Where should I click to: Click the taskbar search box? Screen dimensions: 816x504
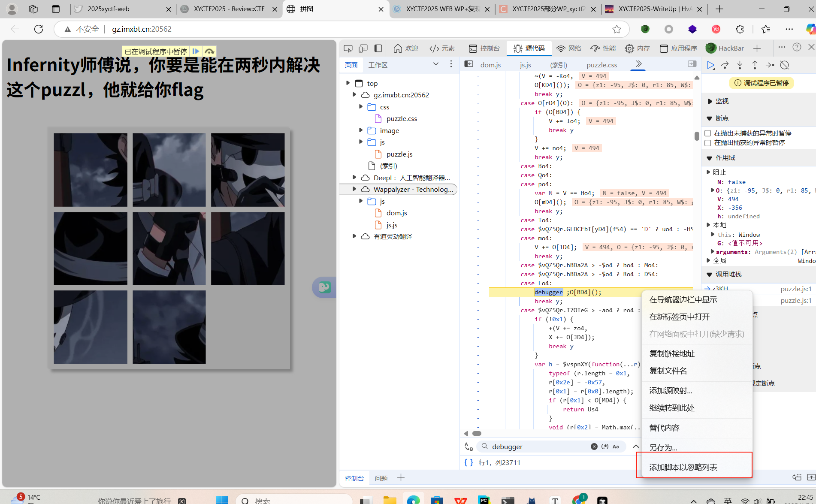point(294,500)
